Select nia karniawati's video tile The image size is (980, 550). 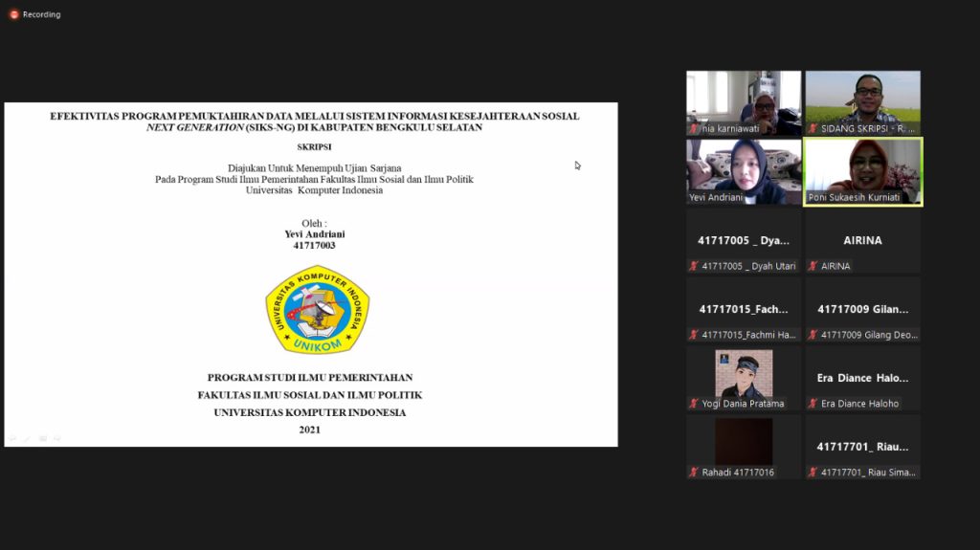click(744, 103)
